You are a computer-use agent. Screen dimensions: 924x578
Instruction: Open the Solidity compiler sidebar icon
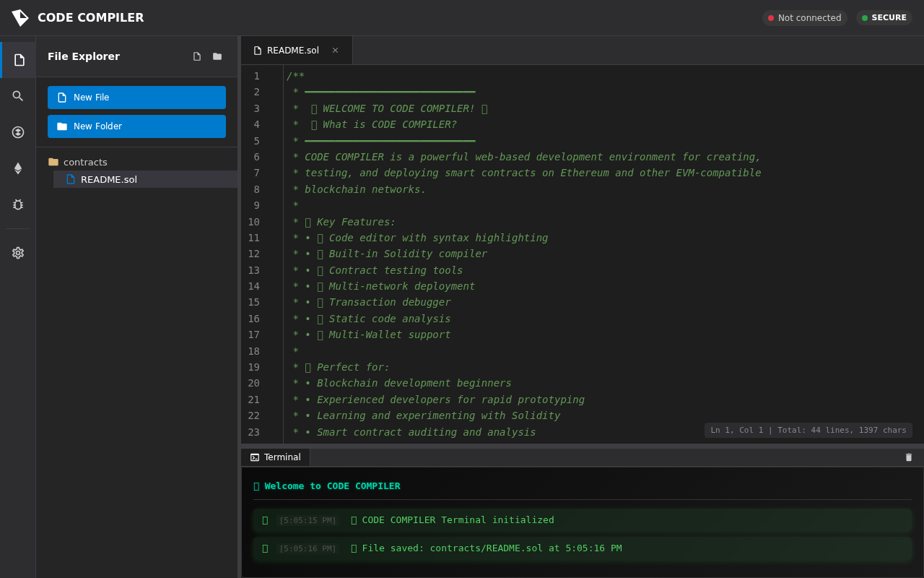click(x=18, y=132)
